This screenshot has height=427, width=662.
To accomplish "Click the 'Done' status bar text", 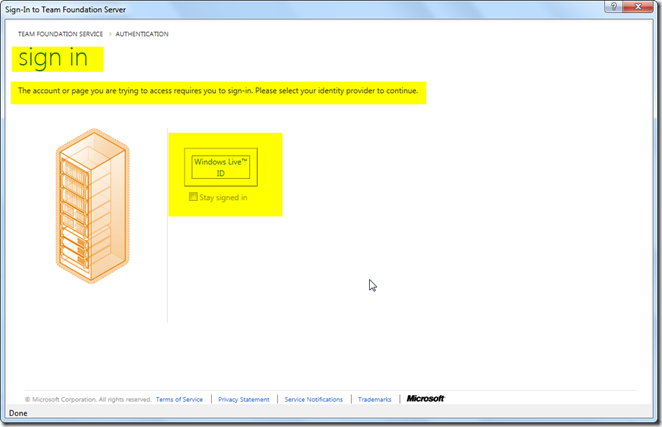I will tap(18, 413).
